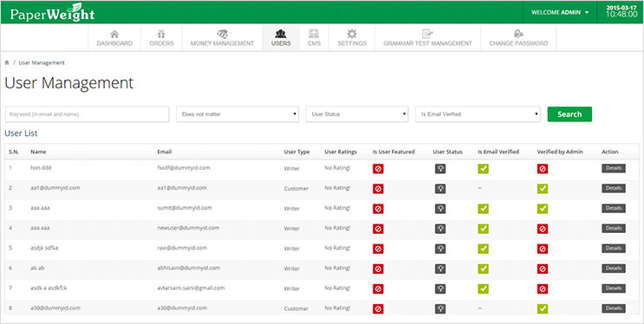The width and height of the screenshot is (644, 324).
Task: Open the Dashboard tab
Action: (114, 38)
